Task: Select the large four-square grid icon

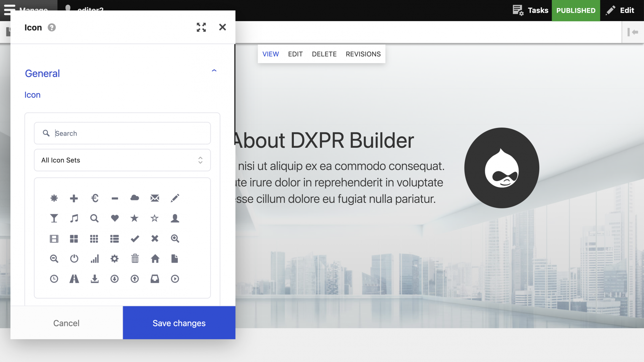Action: click(74, 239)
